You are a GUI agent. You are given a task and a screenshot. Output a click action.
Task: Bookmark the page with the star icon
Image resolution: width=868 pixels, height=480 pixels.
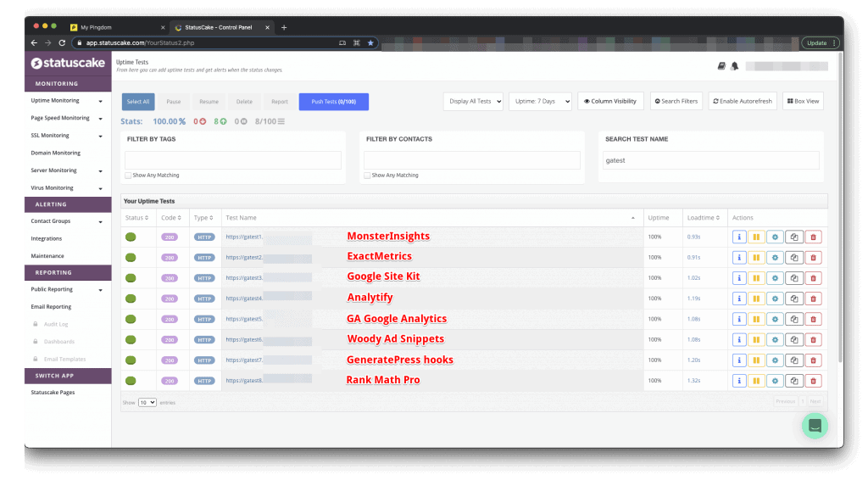[x=370, y=42]
